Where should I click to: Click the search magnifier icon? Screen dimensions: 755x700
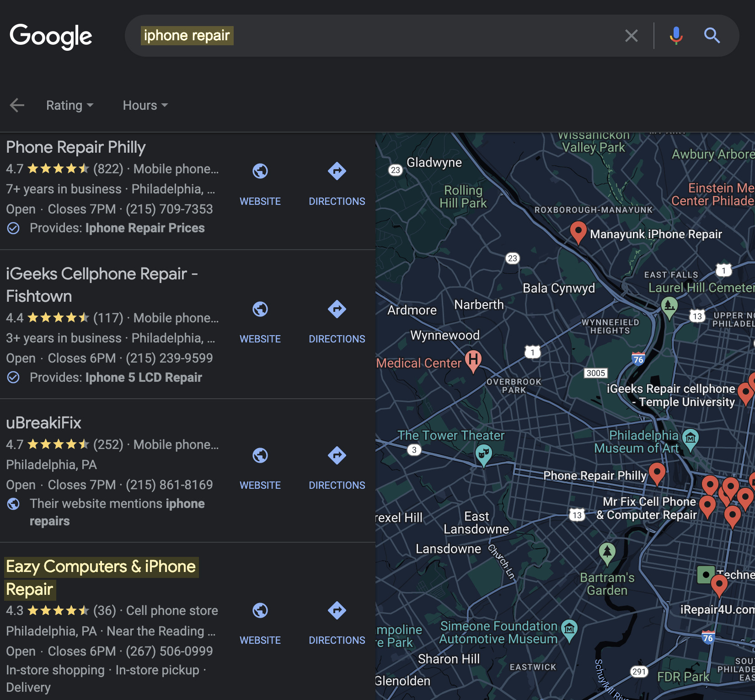(x=712, y=35)
